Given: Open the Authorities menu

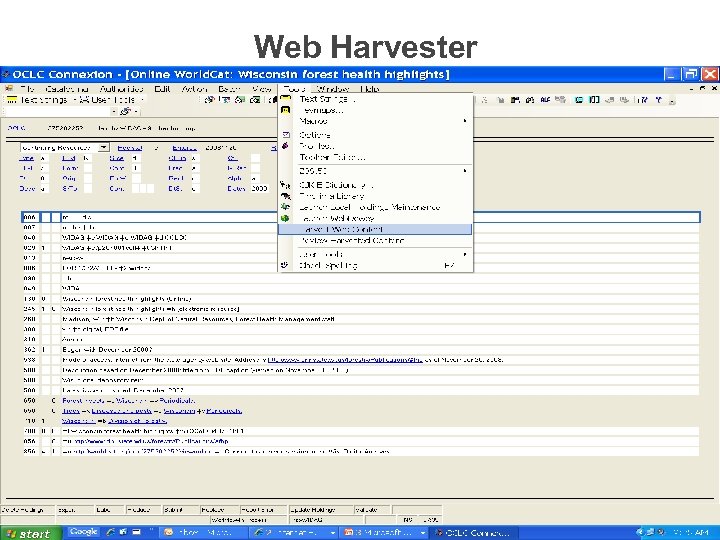Looking at the screenshot, I should click(x=122, y=89).
